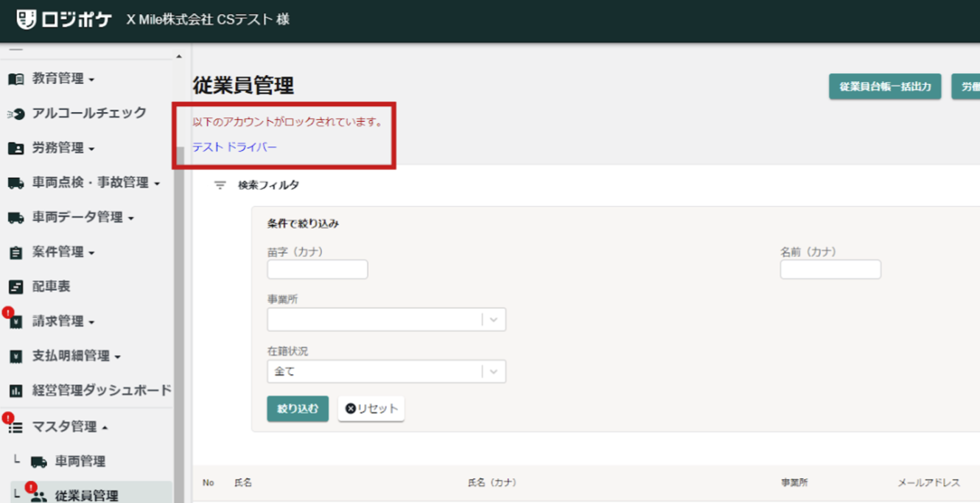The width and height of the screenshot is (980, 503).
Task: Click the sidebar scrollbar at top
Action: (x=178, y=55)
